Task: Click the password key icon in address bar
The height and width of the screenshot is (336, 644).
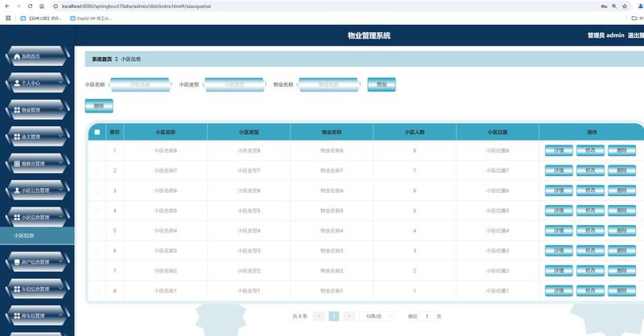Action: coord(604,6)
